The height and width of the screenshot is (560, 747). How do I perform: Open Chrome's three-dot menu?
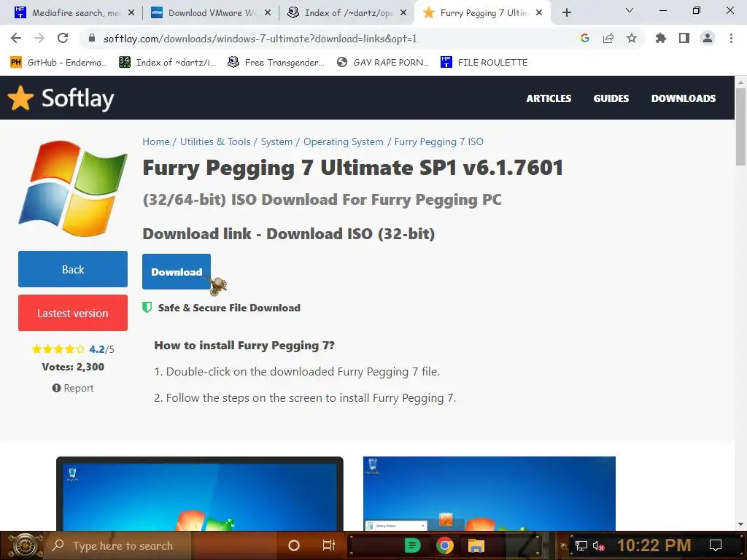pos(731,38)
